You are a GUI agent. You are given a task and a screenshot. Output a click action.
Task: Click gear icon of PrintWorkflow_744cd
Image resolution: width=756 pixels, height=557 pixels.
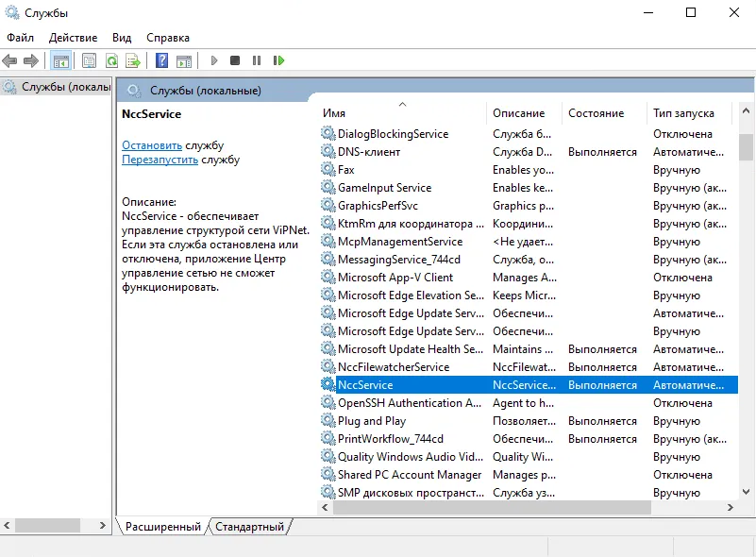point(328,438)
